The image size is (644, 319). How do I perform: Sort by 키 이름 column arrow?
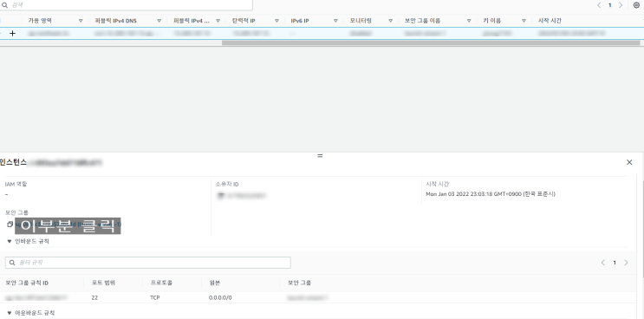[x=524, y=21]
